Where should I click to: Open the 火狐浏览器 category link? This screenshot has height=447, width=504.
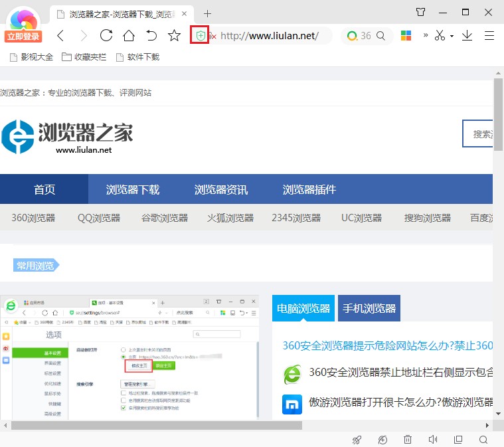pyautogui.click(x=230, y=218)
